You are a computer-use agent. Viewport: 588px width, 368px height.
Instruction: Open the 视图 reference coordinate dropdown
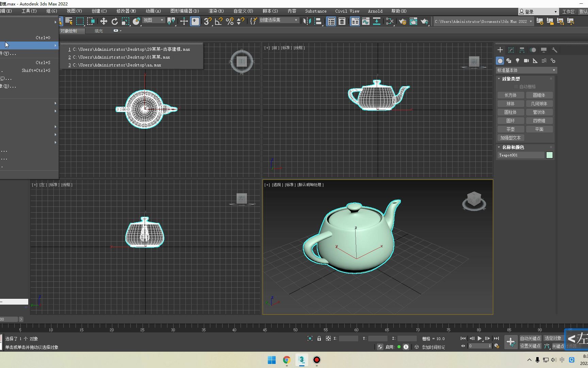tap(153, 20)
